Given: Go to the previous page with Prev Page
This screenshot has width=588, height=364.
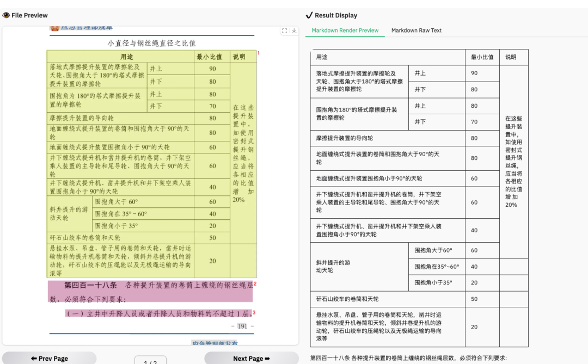Looking at the screenshot, I should (x=49, y=359).
